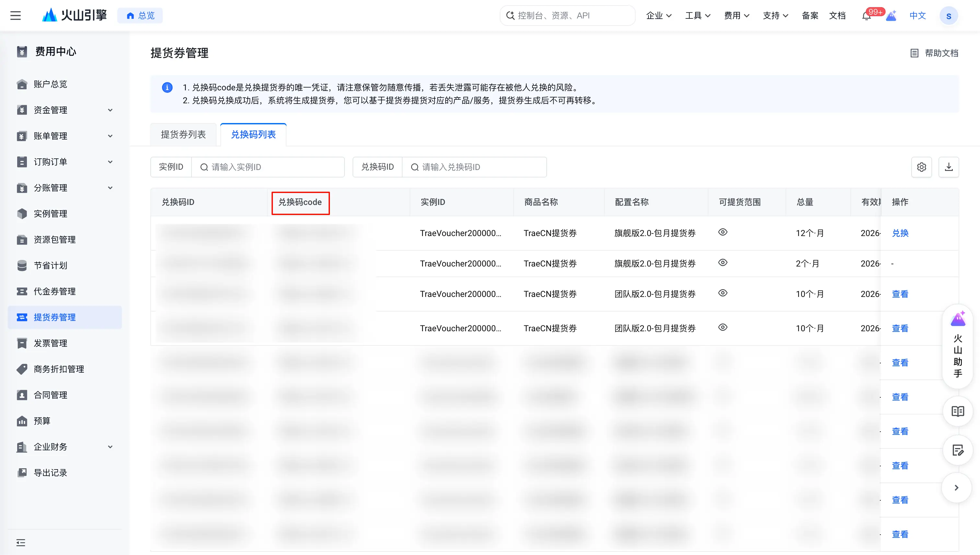Open 文档 in top navigation

tap(837, 16)
